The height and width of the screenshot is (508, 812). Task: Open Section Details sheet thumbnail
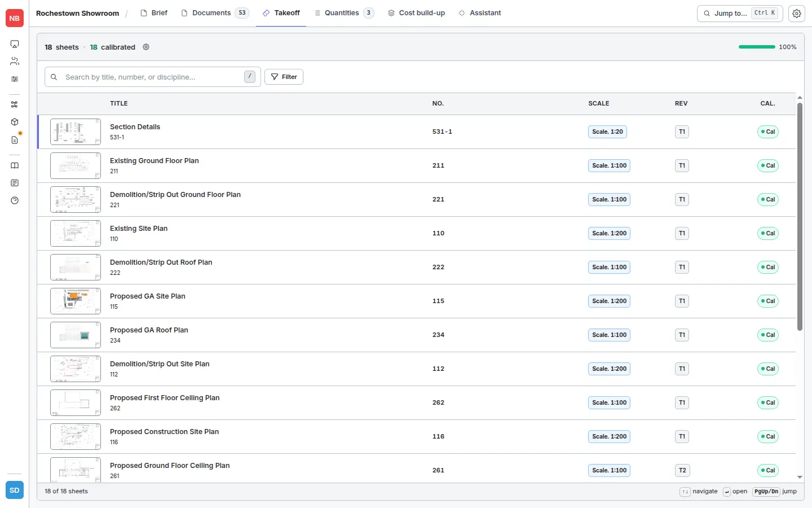coord(76,132)
